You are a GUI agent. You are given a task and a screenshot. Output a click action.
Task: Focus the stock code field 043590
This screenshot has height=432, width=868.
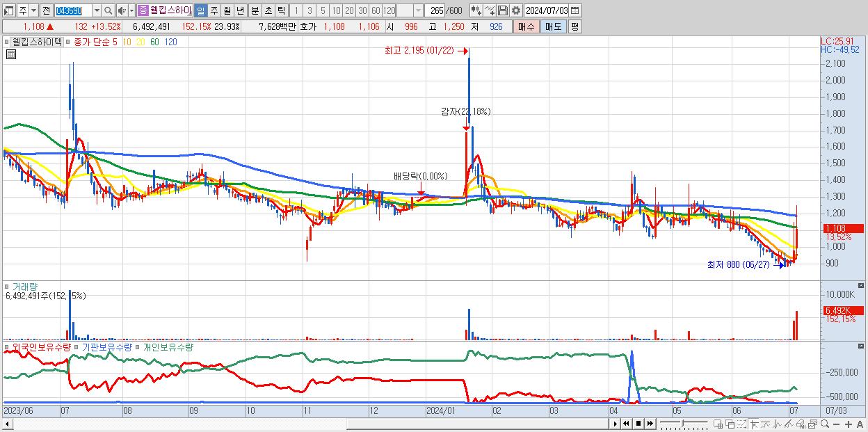[x=73, y=10]
